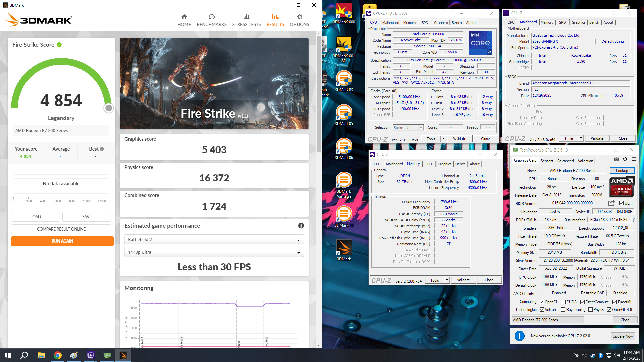The height and width of the screenshot is (362, 644).
Task: Click Update Now in GPU-Z notice
Action: click(623, 336)
